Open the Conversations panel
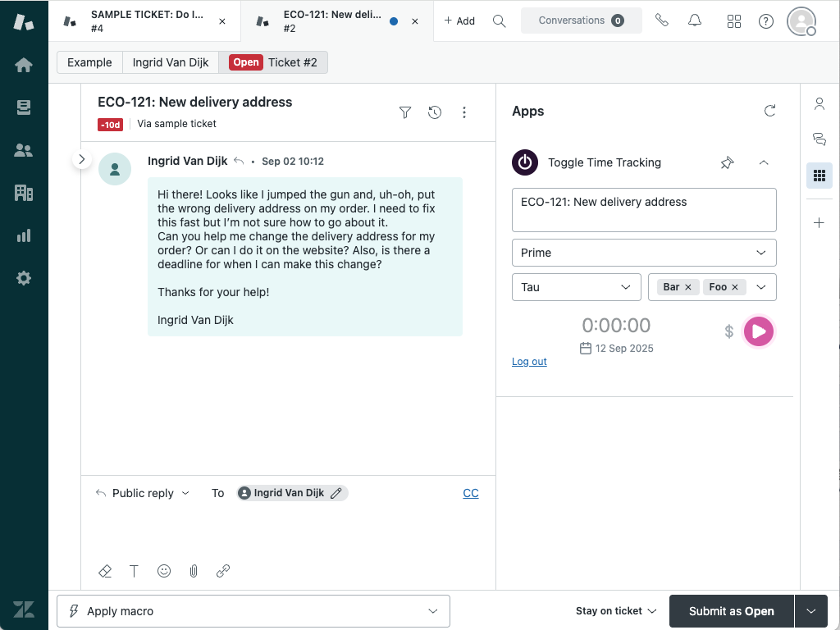The width and height of the screenshot is (840, 630). click(x=582, y=20)
